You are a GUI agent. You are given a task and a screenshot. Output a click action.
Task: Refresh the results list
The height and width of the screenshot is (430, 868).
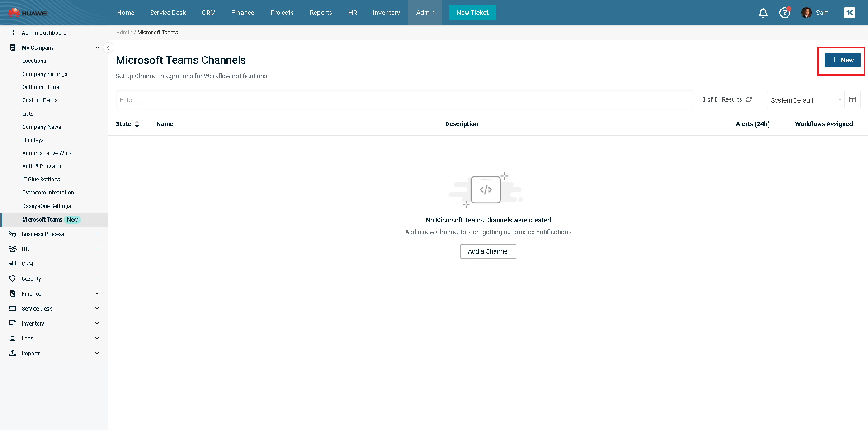tap(749, 99)
